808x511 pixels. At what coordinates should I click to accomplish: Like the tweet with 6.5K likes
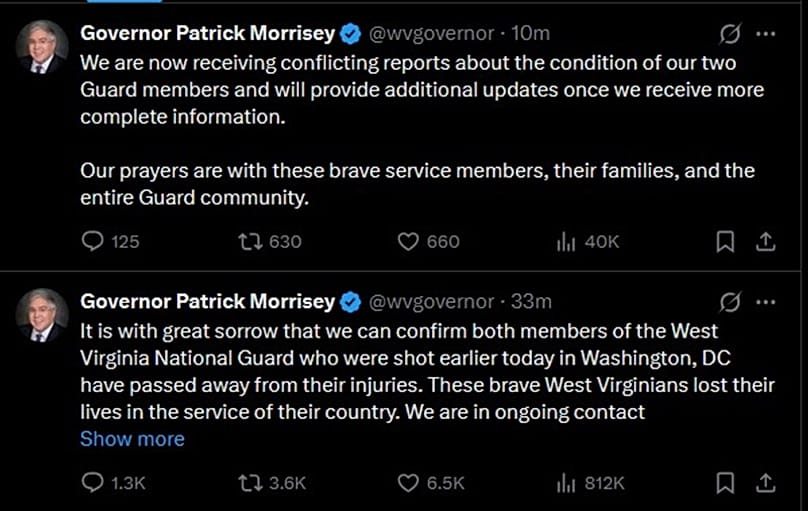[407, 483]
